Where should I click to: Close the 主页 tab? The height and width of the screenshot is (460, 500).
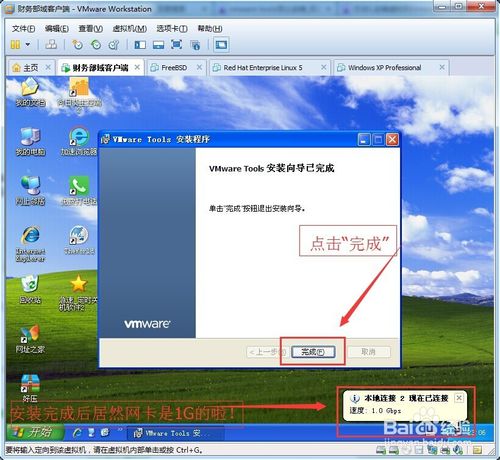click(48, 67)
